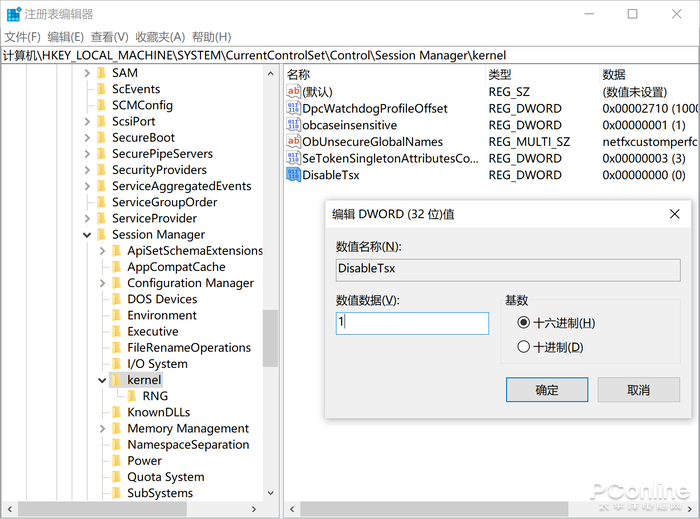700x519 pixels.
Task: Select the SubSystems folder icon
Action: pos(117,493)
